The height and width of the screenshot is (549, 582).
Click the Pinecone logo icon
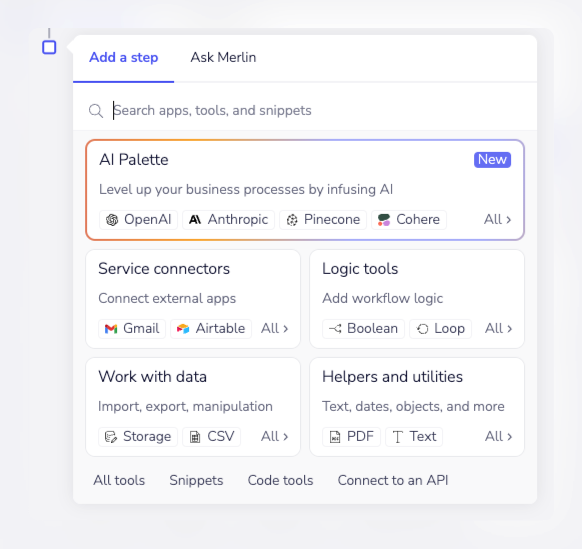coord(292,220)
